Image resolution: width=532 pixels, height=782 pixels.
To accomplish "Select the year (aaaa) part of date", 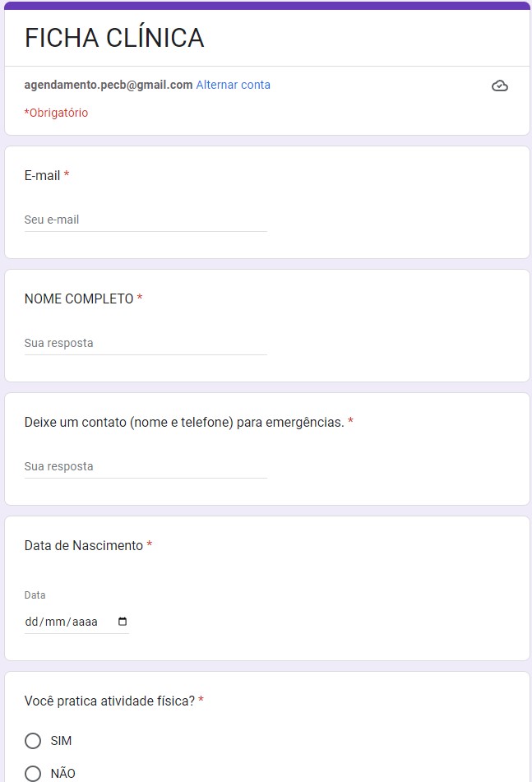I will click(85, 622).
